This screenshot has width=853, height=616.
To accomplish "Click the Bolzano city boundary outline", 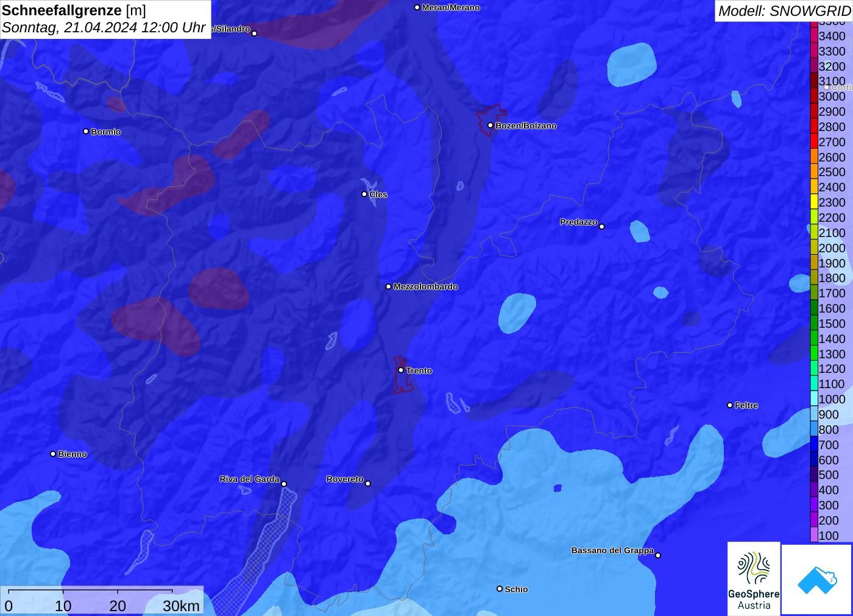I will pyautogui.click(x=490, y=120).
